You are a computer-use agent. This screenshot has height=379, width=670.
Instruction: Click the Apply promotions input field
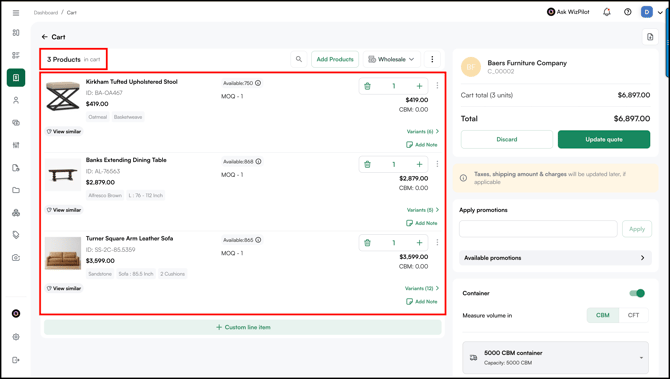point(538,229)
